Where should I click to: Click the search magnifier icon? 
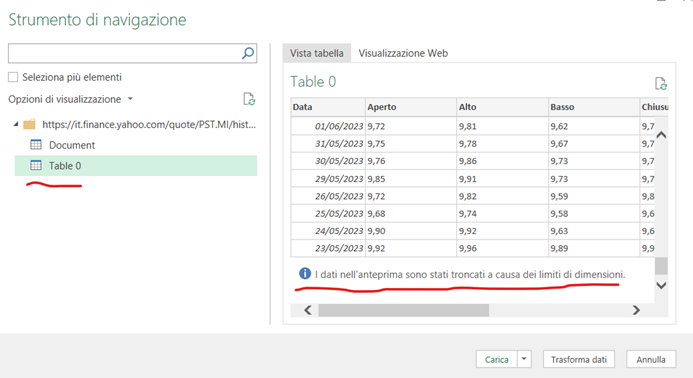click(248, 53)
